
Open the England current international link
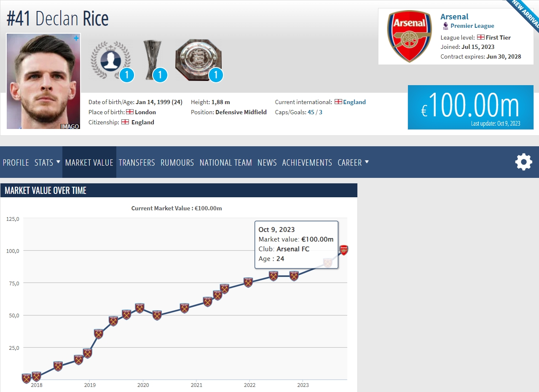click(x=354, y=102)
